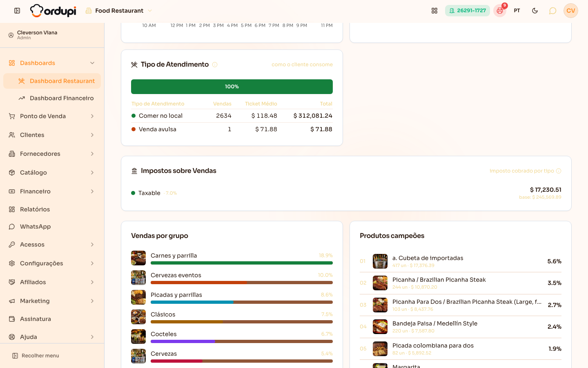Expand Ponto de Venda submenu

pyautogui.click(x=52, y=116)
